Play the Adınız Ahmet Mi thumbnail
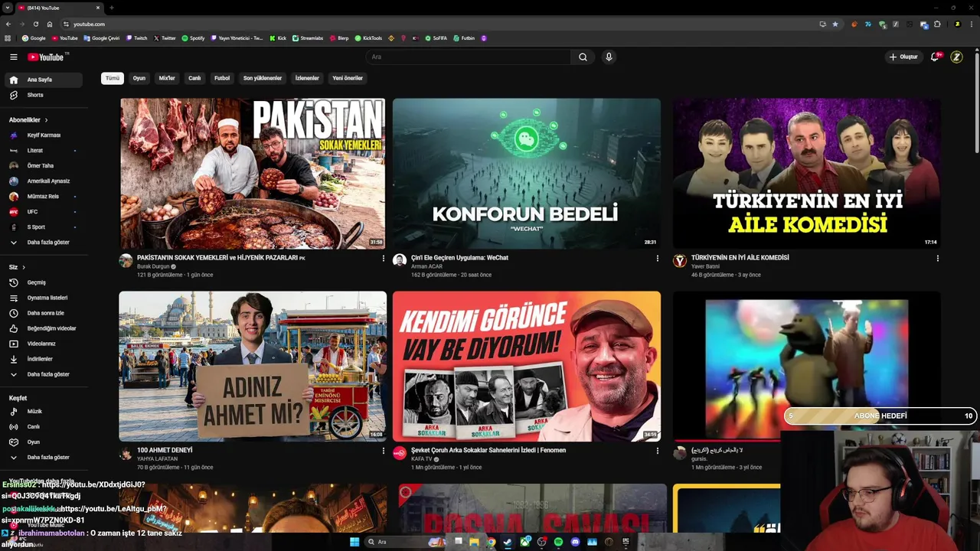This screenshot has height=551, width=980. (253, 366)
